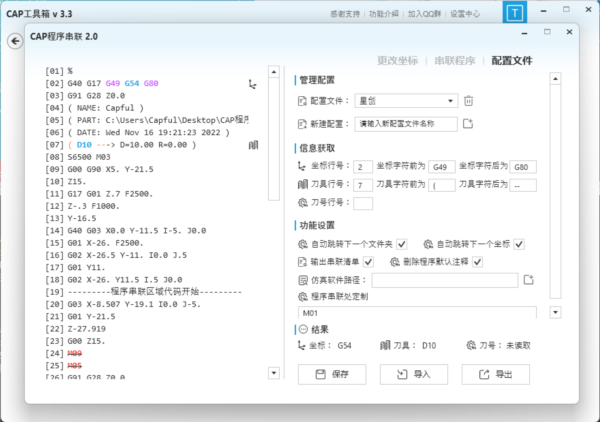
Task: Click the 仿真软件路径 text field
Action: pos(445,280)
